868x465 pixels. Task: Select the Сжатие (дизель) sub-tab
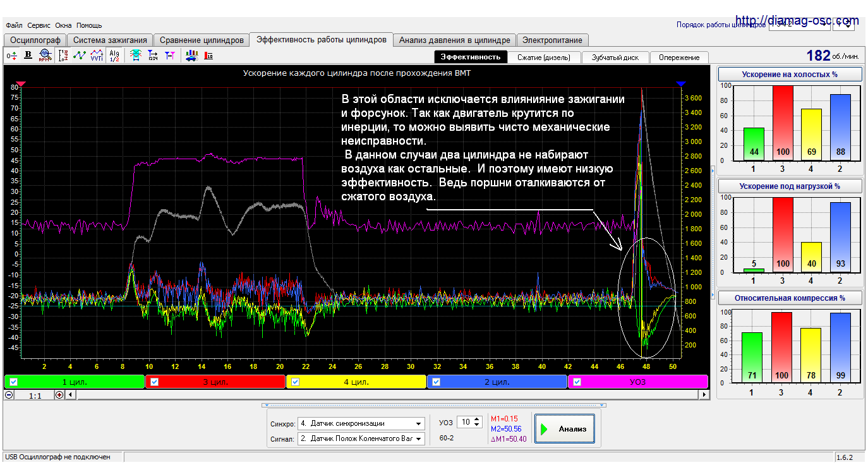pos(544,57)
